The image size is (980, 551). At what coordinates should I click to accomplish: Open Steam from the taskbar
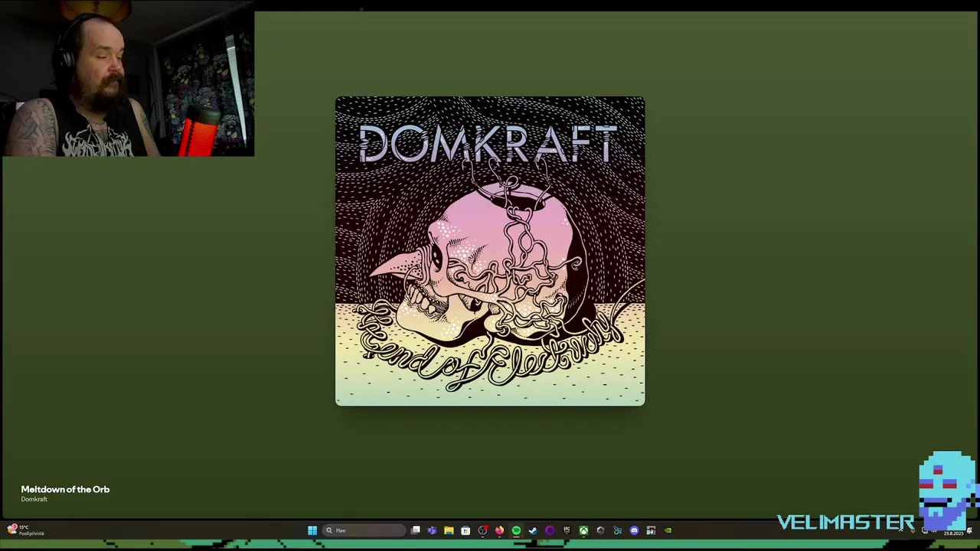coord(533,530)
